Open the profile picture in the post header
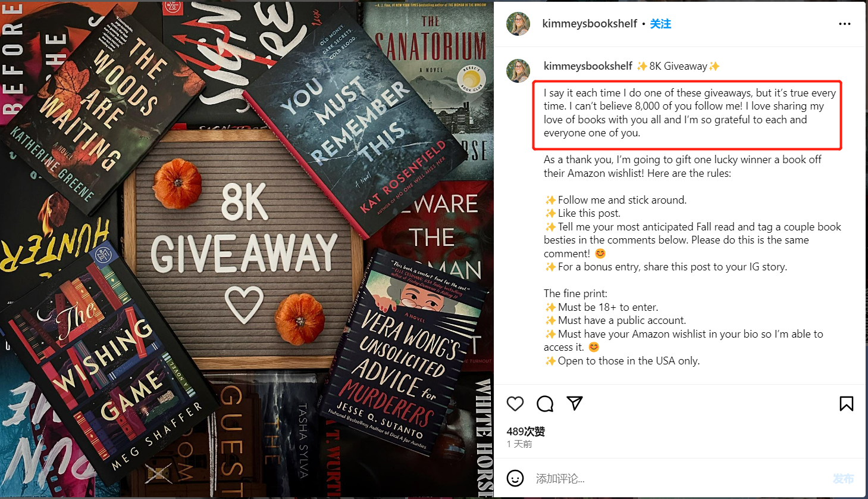The image size is (868, 499). point(518,24)
